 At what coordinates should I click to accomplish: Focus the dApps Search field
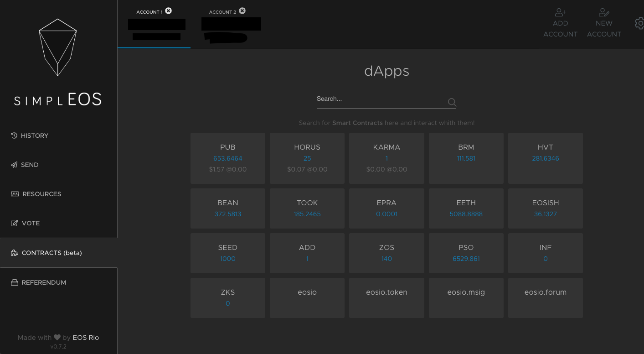(386, 99)
